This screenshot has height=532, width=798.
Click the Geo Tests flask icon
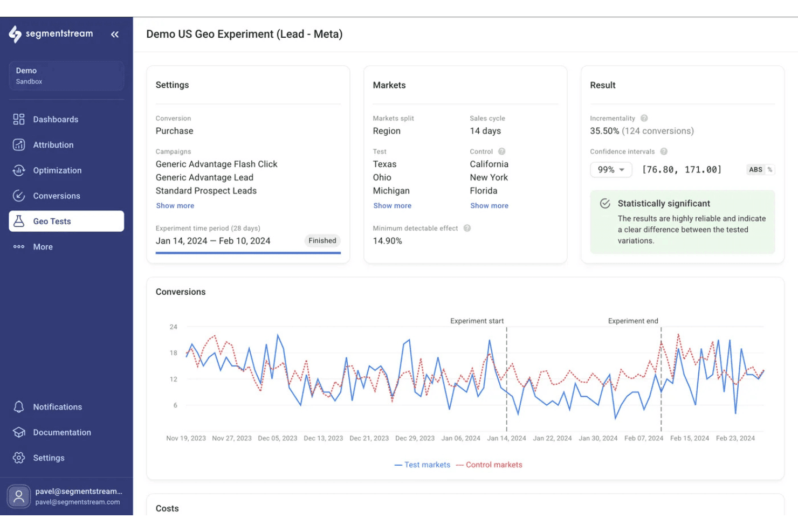pos(19,221)
